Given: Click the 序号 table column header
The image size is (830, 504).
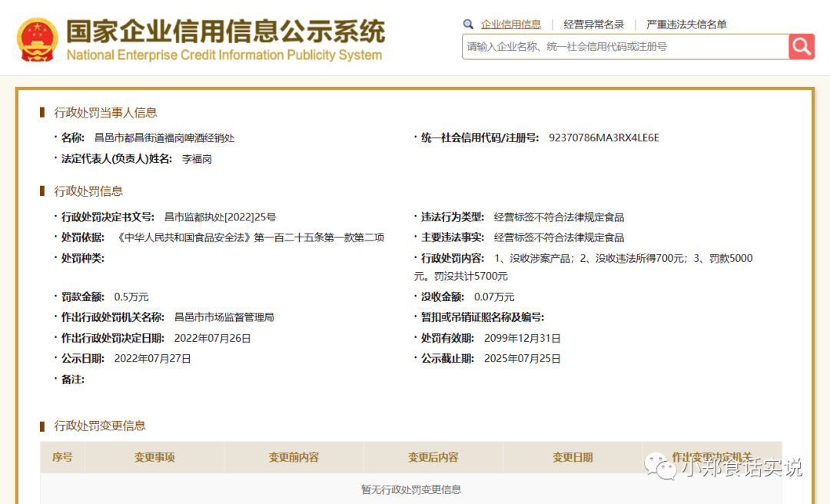Looking at the screenshot, I should 62,457.
